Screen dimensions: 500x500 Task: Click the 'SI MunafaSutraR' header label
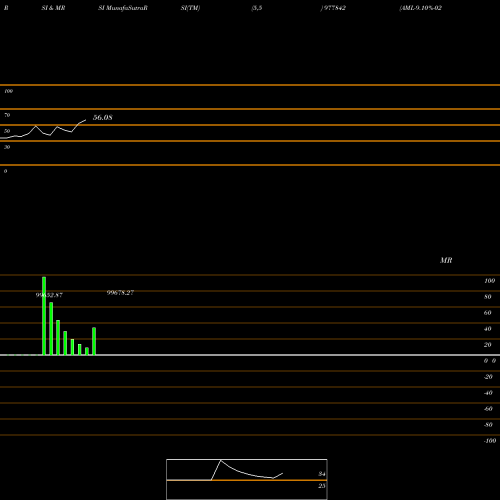click(x=123, y=8)
